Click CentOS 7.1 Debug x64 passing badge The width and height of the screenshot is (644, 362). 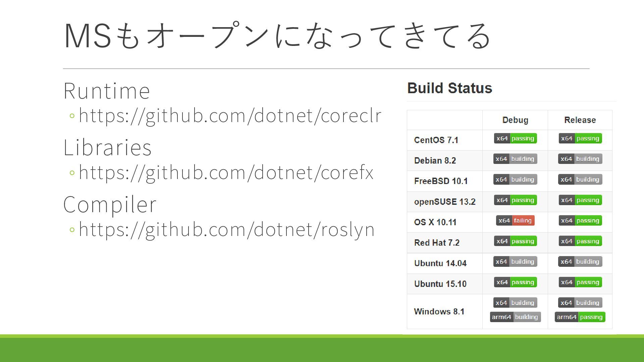[515, 138]
